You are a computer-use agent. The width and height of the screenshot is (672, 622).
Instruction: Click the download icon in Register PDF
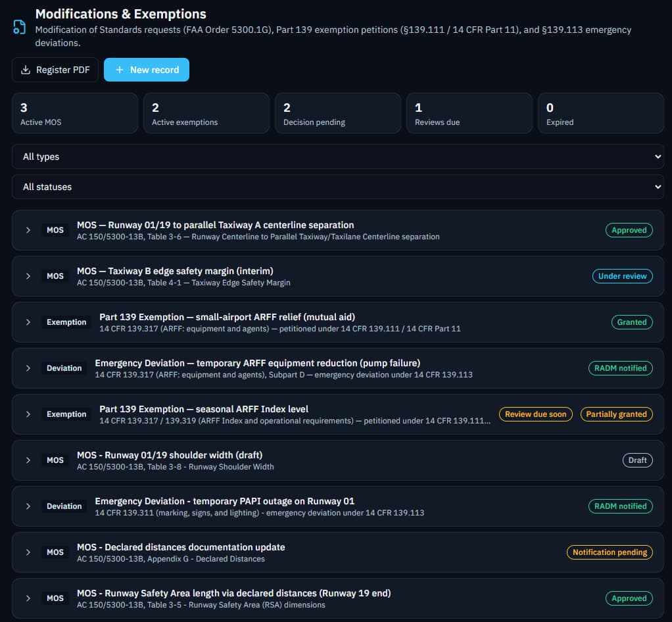[x=26, y=70]
